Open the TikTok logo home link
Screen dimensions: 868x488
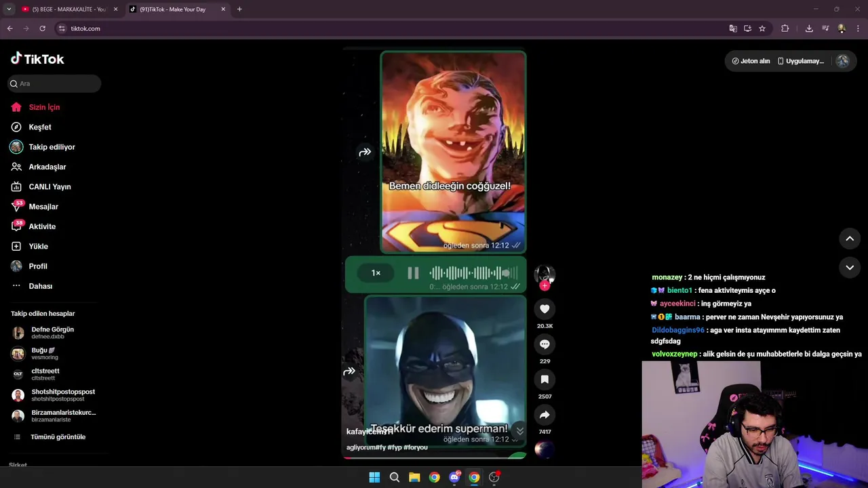(37, 59)
